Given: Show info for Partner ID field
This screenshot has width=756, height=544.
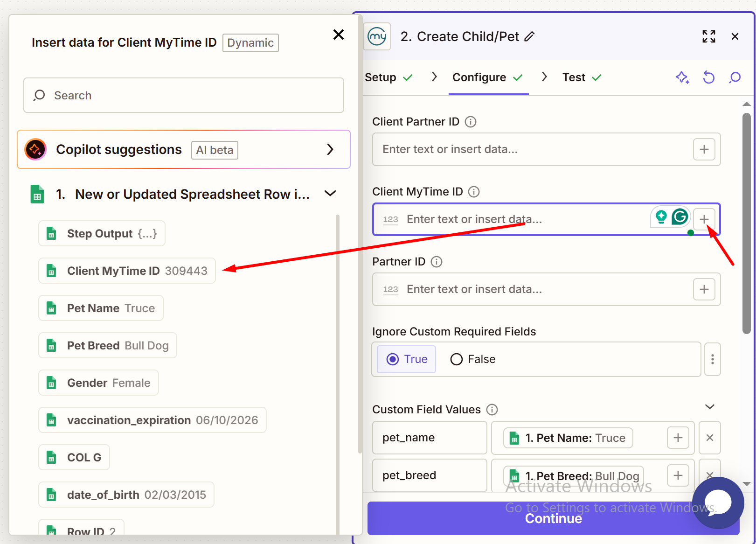Looking at the screenshot, I should (437, 262).
